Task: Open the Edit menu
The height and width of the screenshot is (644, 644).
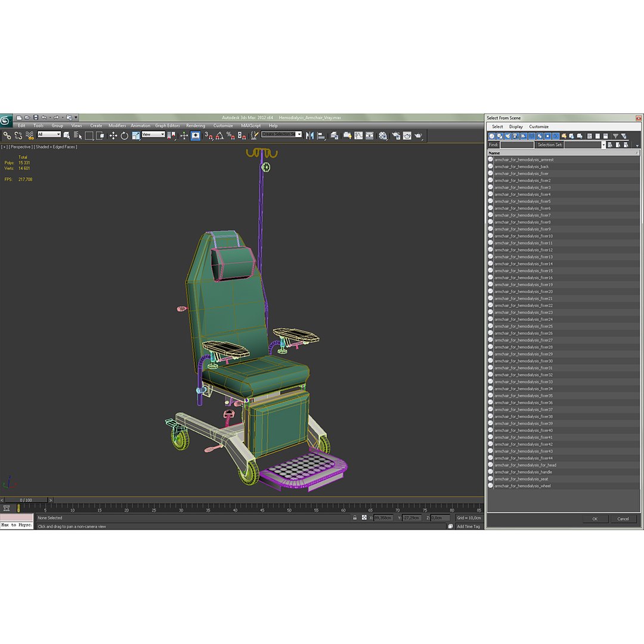Action: pyautogui.click(x=22, y=126)
